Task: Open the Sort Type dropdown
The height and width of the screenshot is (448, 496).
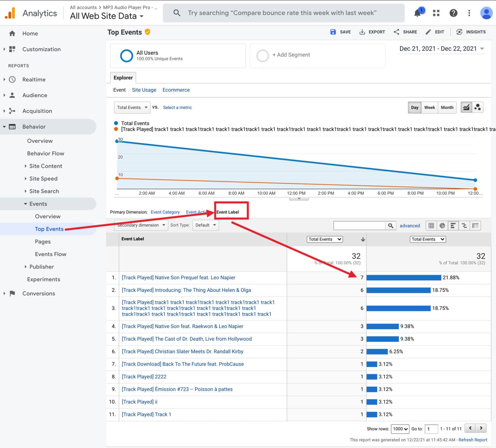Action: 205,225
